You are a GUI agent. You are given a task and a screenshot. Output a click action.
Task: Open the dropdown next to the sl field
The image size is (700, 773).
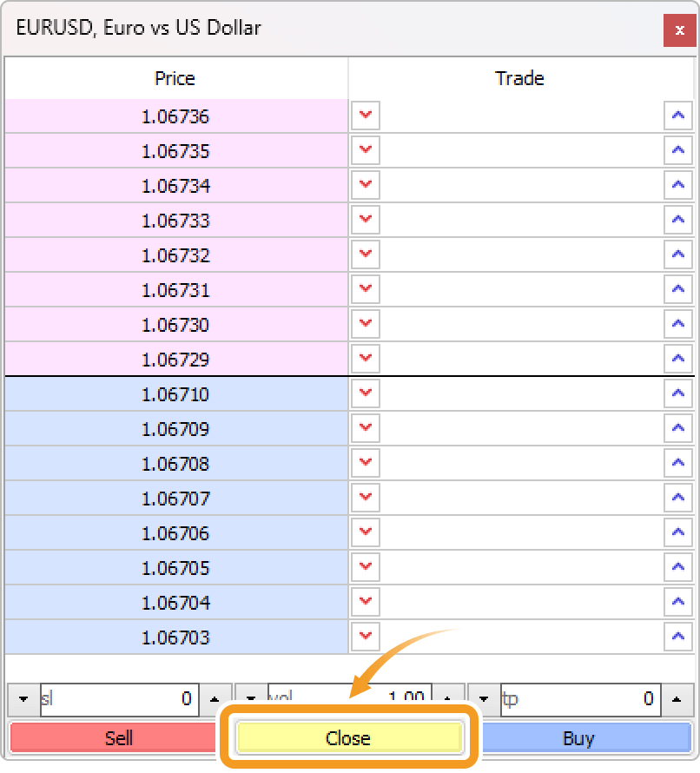coord(23,699)
